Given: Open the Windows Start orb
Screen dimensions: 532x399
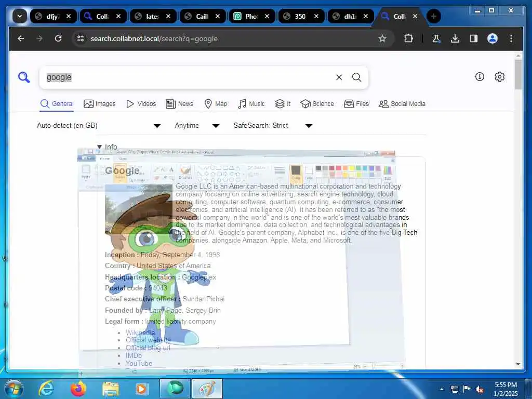Looking at the screenshot, I should pyautogui.click(x=14, y=389).
